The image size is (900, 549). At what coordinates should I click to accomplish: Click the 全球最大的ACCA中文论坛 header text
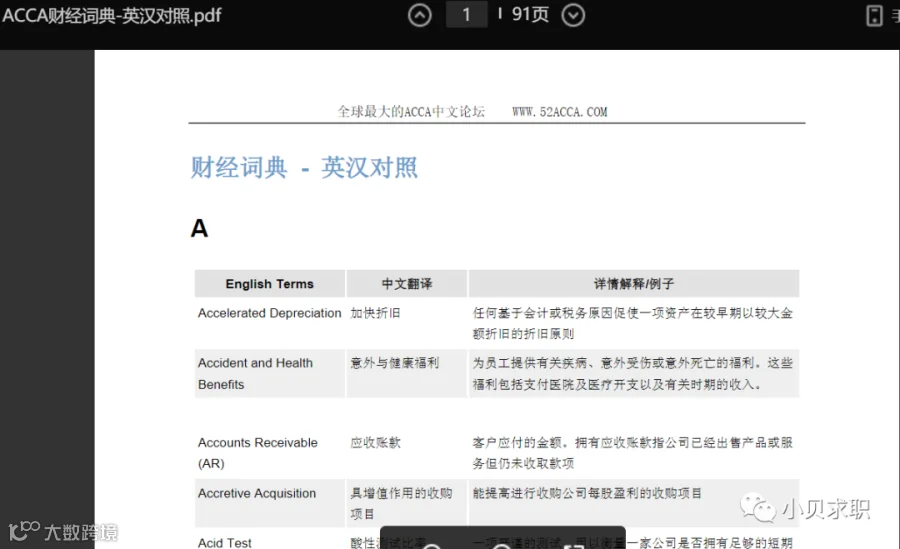tap(411, 111)
